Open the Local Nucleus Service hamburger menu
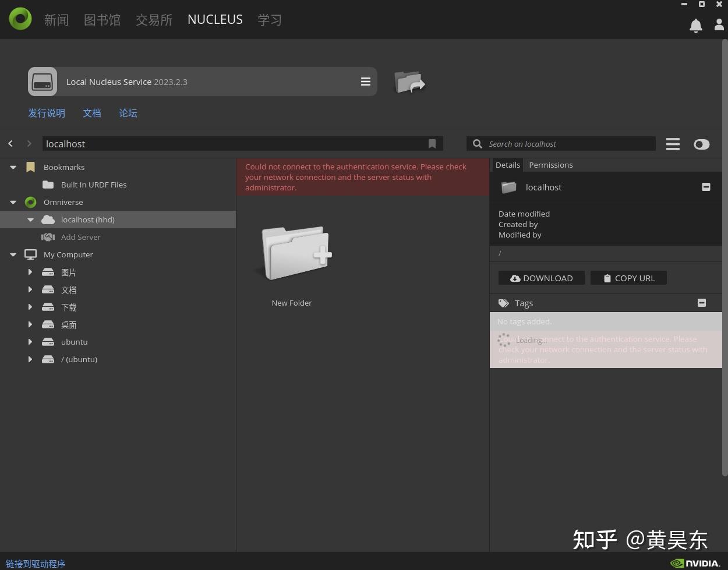 coord(365,82)
